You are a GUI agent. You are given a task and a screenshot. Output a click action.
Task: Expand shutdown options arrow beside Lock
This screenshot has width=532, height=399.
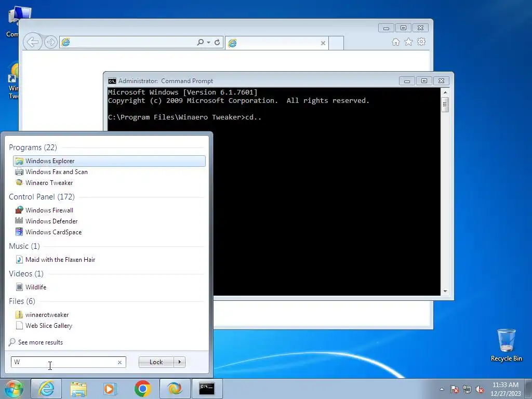pos(179,362)
